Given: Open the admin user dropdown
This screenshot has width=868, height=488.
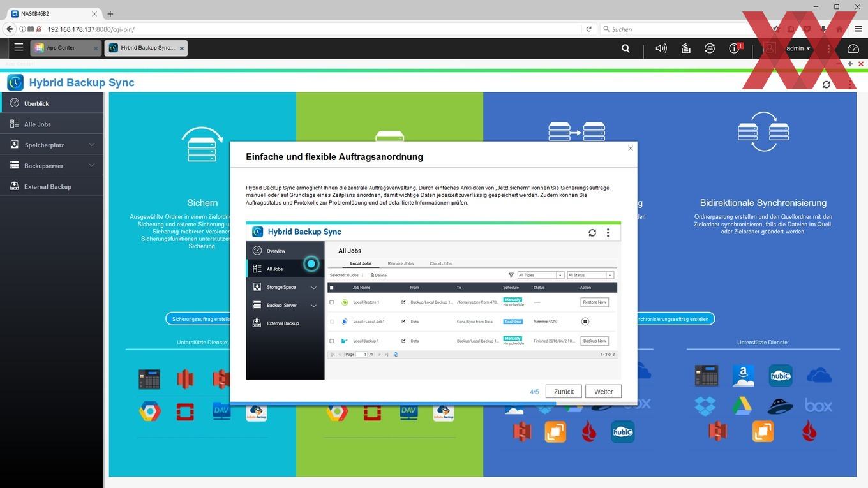Looking at the screenshot, I should click(798, 48).
